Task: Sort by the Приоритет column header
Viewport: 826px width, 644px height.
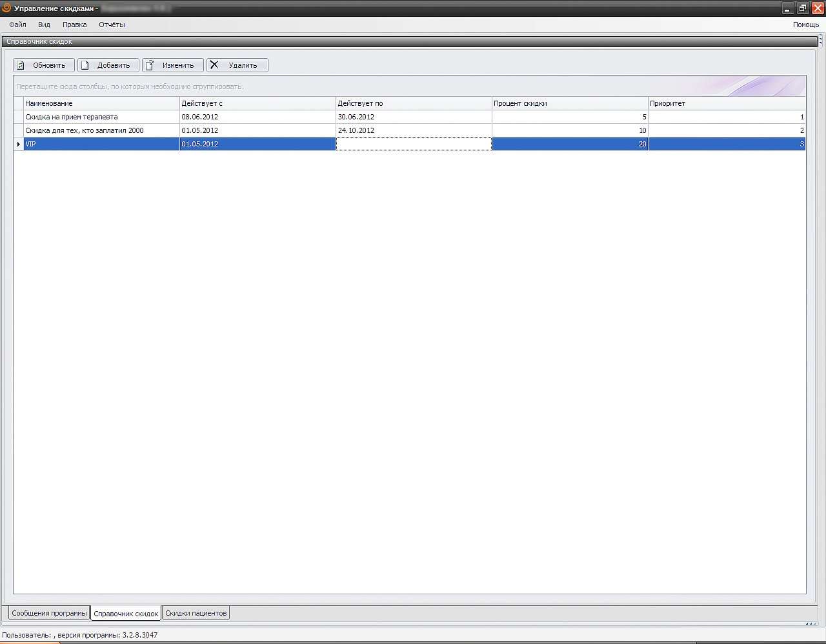Action: pyautogui.click(x=727, y=103)
